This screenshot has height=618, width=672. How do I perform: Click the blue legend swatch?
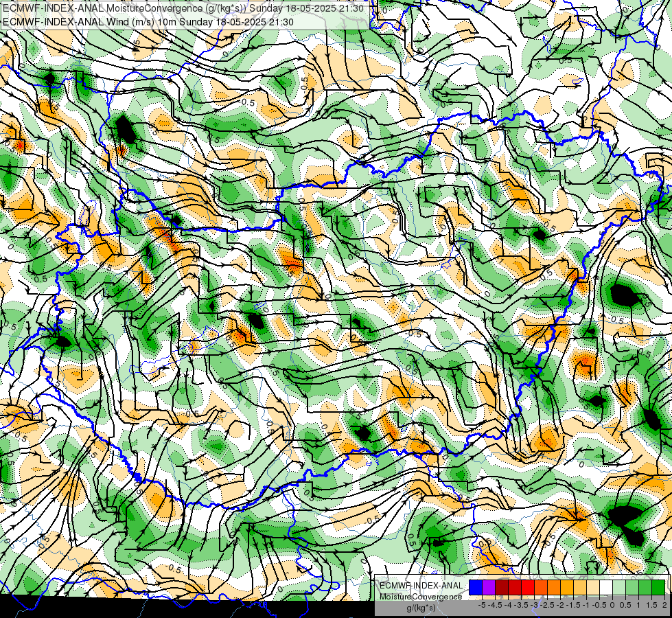pyautogui.click(x=476, y=588)
